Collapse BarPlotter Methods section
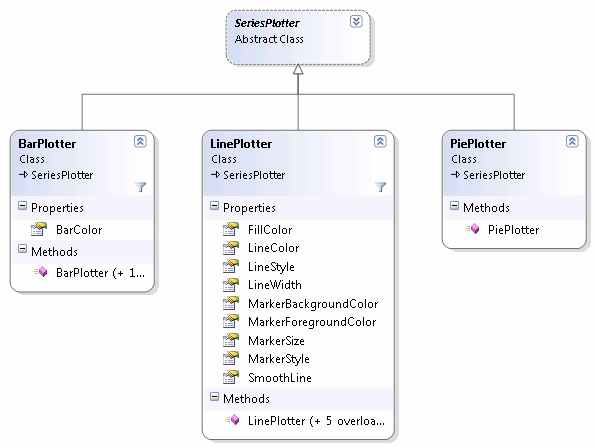 [23, 249]
